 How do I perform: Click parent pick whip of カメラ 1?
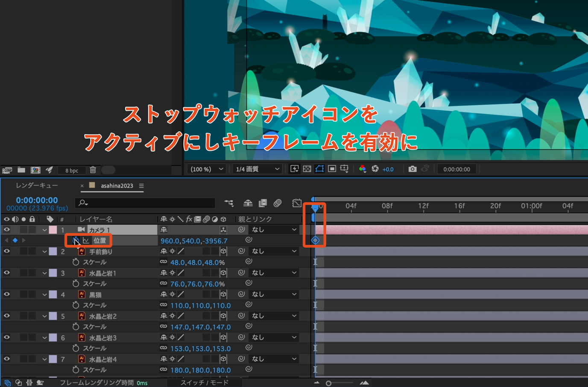(x=241, y=230)
